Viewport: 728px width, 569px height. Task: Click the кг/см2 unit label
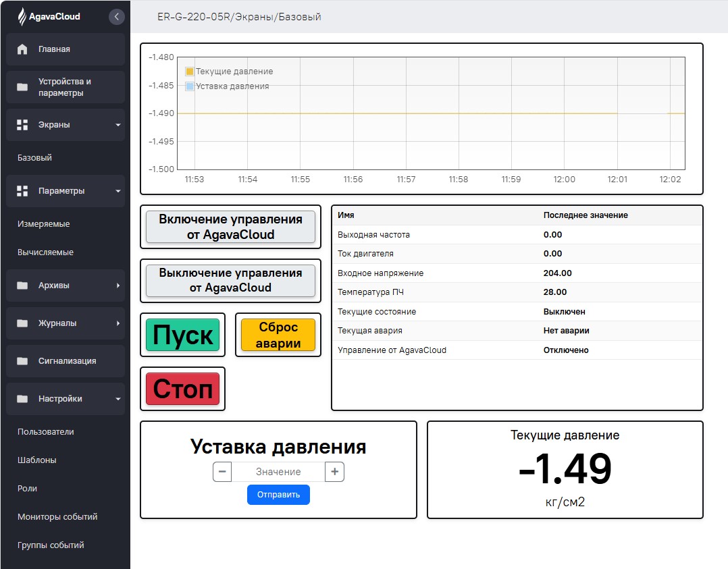coord(565,502)
